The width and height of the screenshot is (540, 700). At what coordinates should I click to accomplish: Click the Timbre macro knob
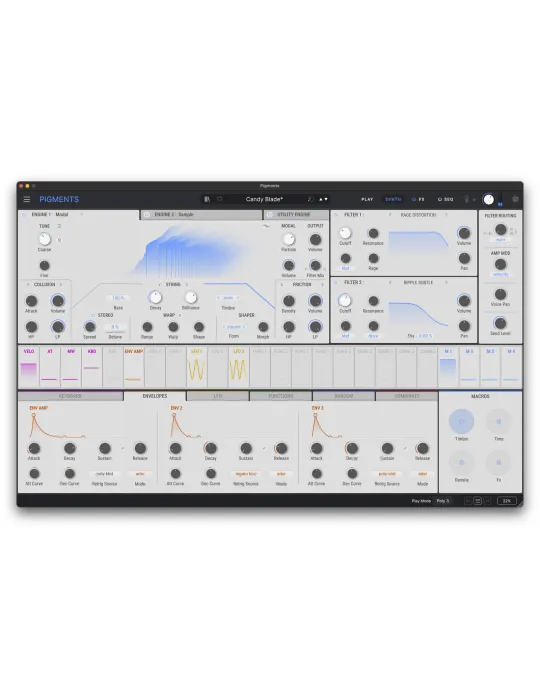pos(461,421)
